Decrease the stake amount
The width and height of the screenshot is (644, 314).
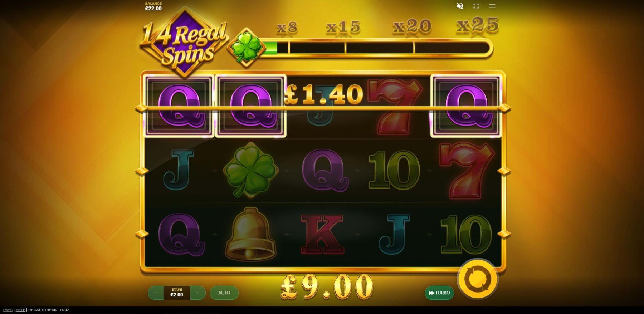coord(156,293)
